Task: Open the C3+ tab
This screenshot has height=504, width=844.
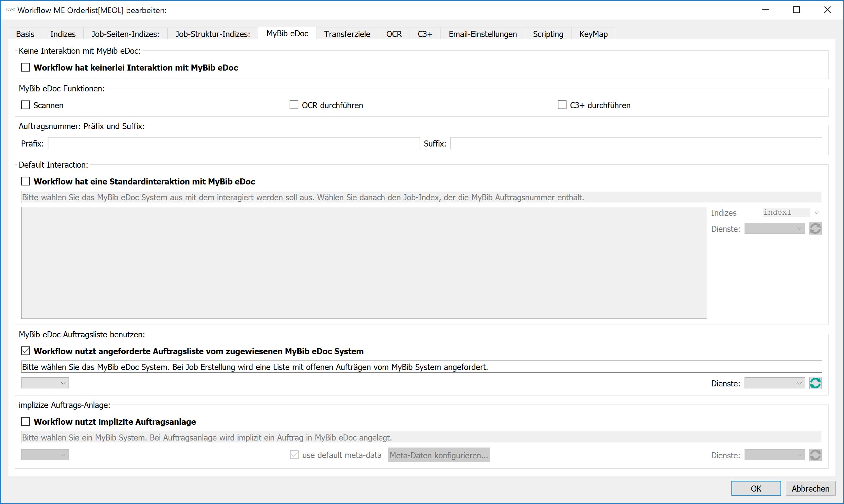Action: (x=425, y=34)
